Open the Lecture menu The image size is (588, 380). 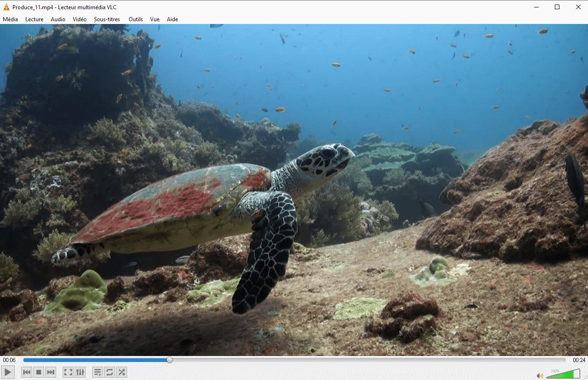click(34, 19)
